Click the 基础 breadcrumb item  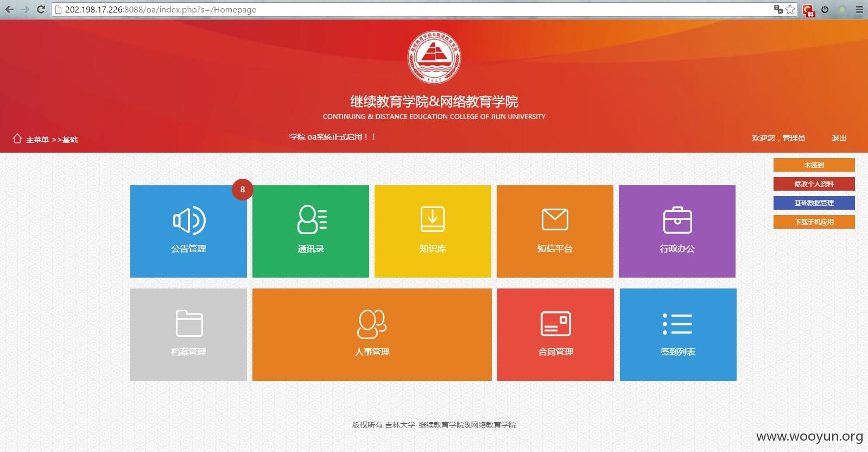[x=70, y=140]
